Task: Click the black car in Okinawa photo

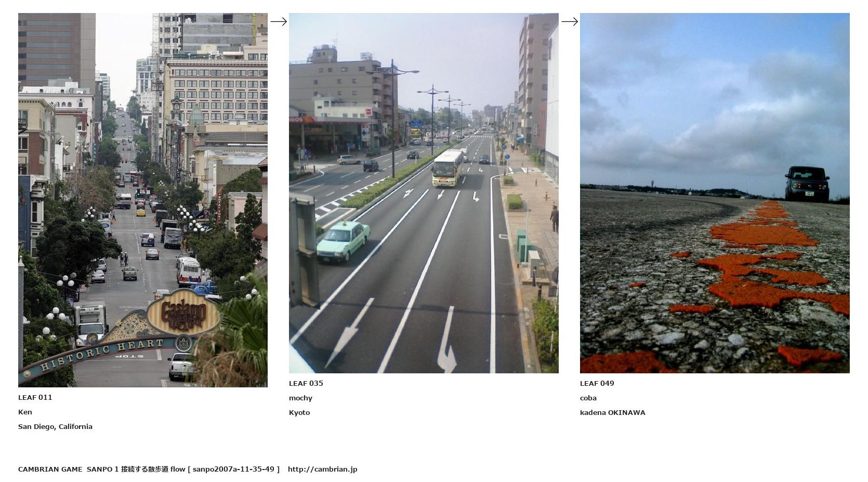Action: pos(807,184)
